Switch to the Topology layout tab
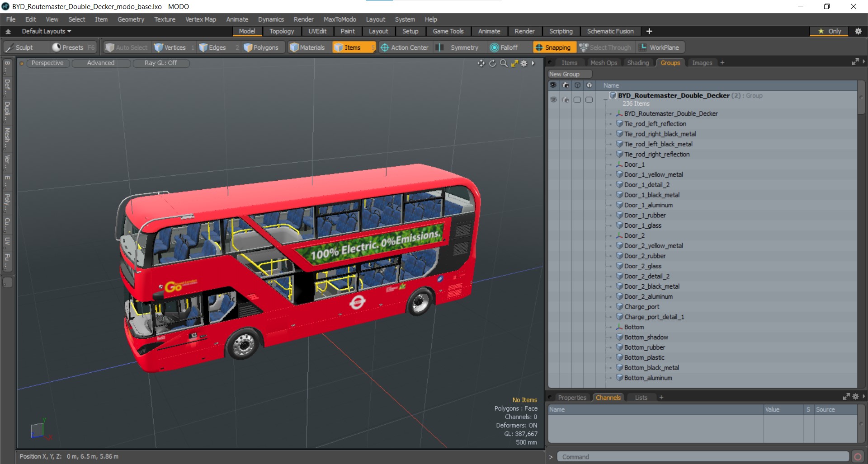The width and height of the screenshot is (868, 464). tap(282, 31)
